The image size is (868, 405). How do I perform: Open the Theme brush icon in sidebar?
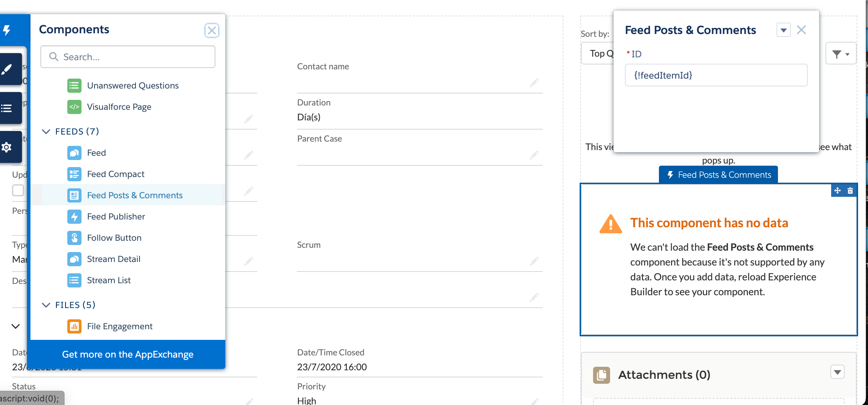click(7, 69)
